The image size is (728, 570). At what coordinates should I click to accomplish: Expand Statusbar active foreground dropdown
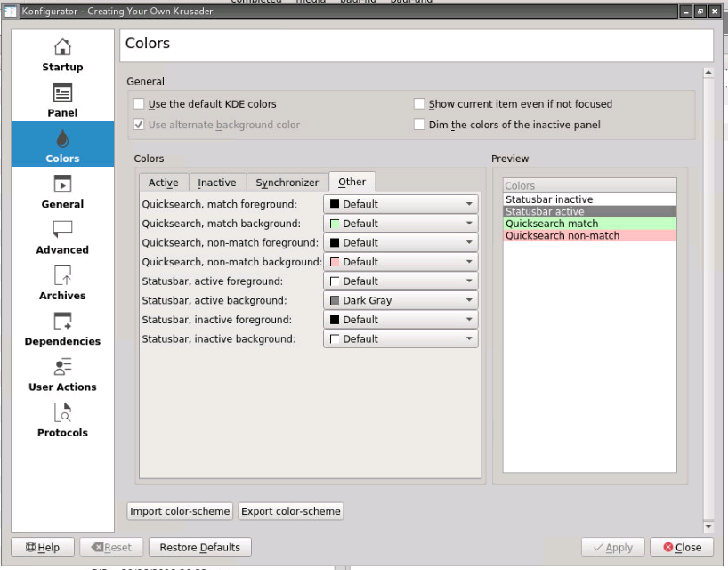click(400, 281)
